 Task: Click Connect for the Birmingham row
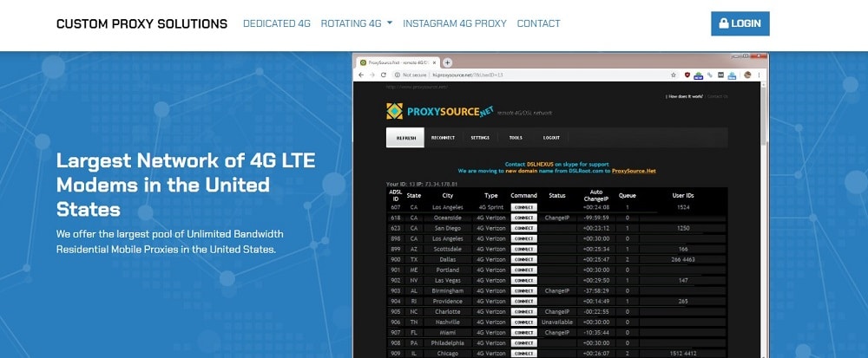[523, 290]
